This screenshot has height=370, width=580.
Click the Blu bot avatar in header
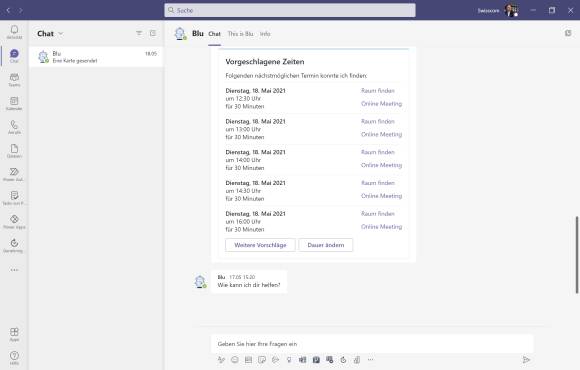click(x=180, y=34)
